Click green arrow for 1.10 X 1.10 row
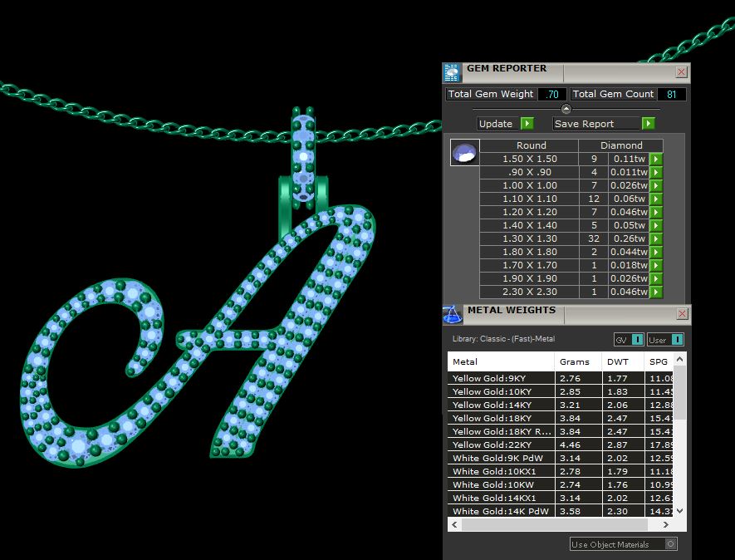 (x=656, y=199)
